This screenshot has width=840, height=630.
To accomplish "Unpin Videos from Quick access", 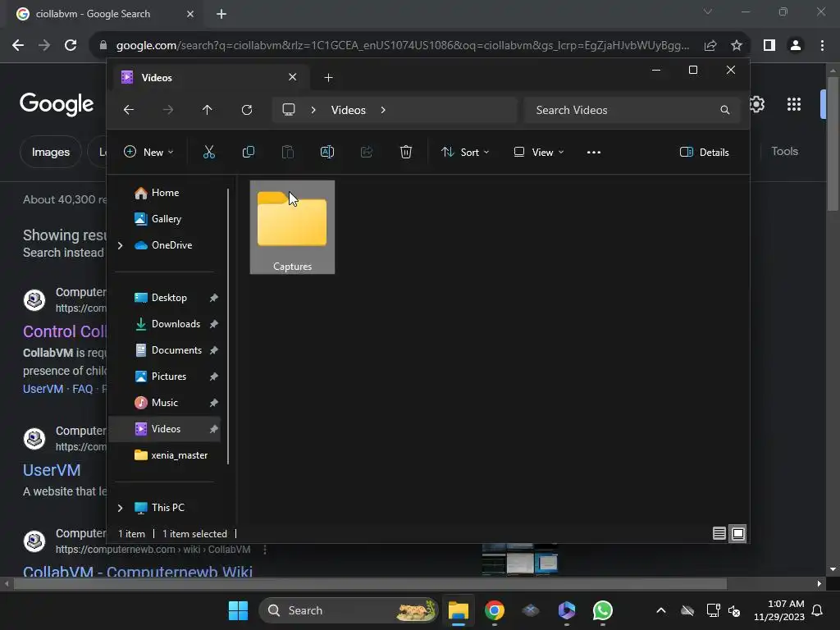I will (x=214, y=429).
